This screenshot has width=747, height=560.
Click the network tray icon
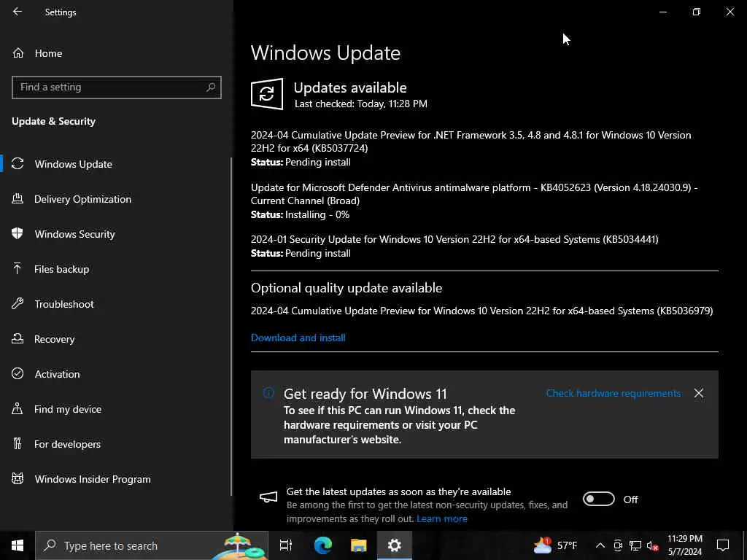(x=635, y=545)
